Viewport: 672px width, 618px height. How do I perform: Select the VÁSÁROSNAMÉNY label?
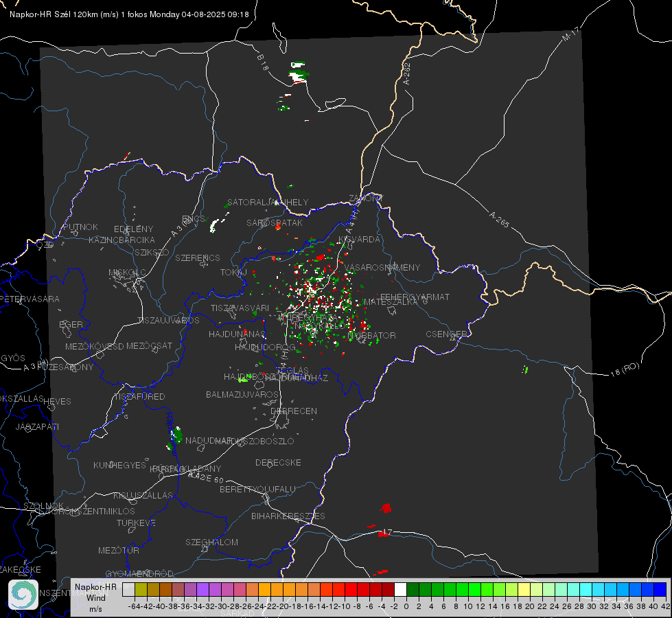[382, 267]
